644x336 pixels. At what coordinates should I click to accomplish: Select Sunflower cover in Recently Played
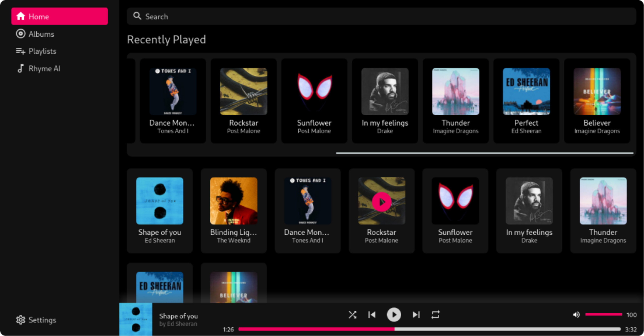[314, 91]
